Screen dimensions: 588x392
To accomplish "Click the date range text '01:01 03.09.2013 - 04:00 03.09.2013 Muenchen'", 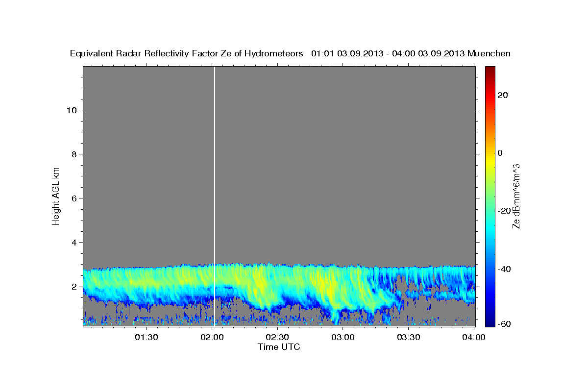I will click(x=411, y=54).
